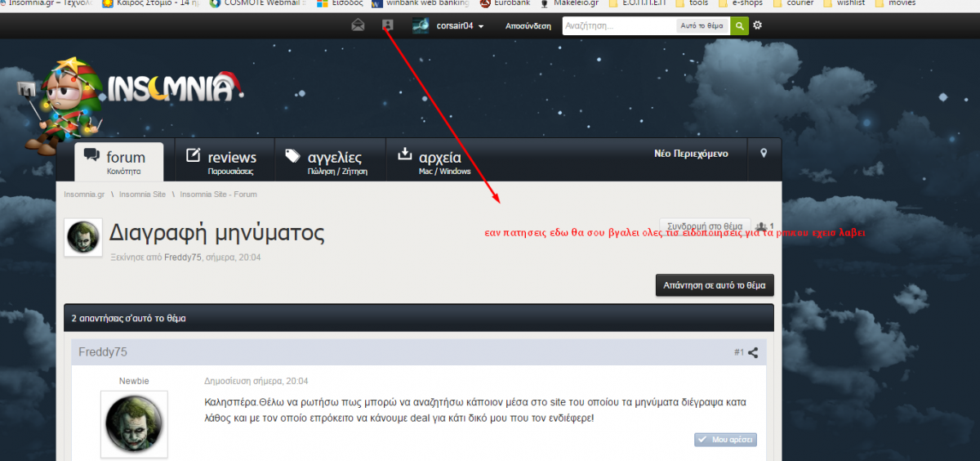Screen dimensions: 980x461
Task: Click the topic starter's Joker avatar near title
Action: click(83, 238)
